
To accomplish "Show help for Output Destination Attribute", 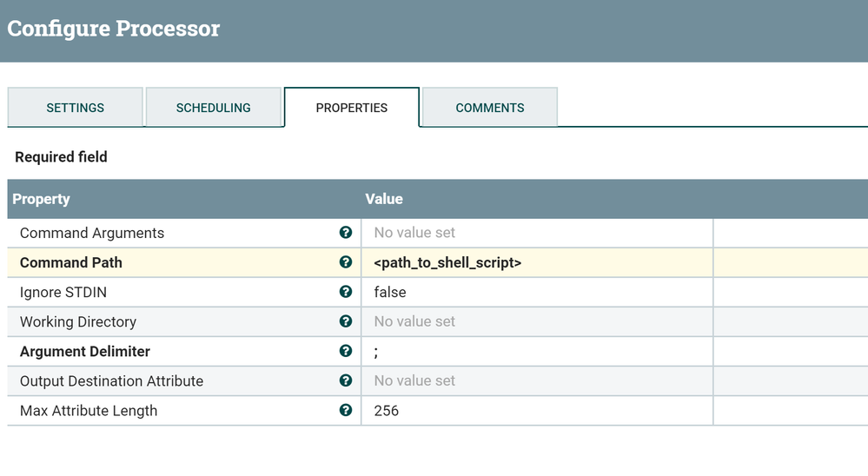I will click(346, 380).
